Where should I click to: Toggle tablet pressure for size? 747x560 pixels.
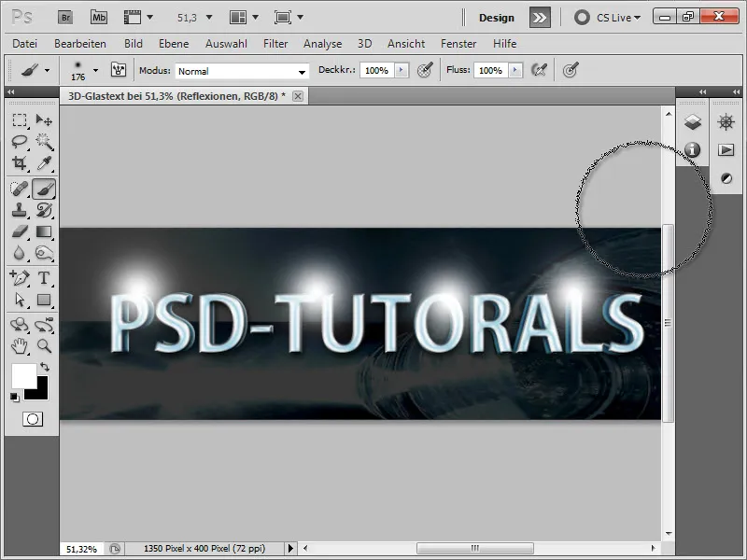pyautogui.click(x=571, y=70)
